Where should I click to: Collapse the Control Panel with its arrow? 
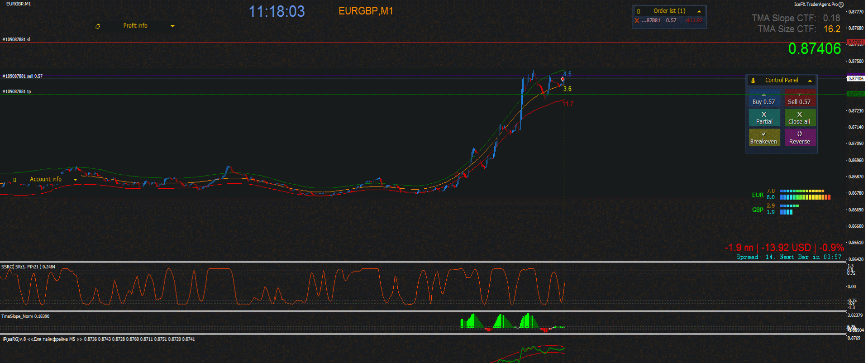coord(810,81)
